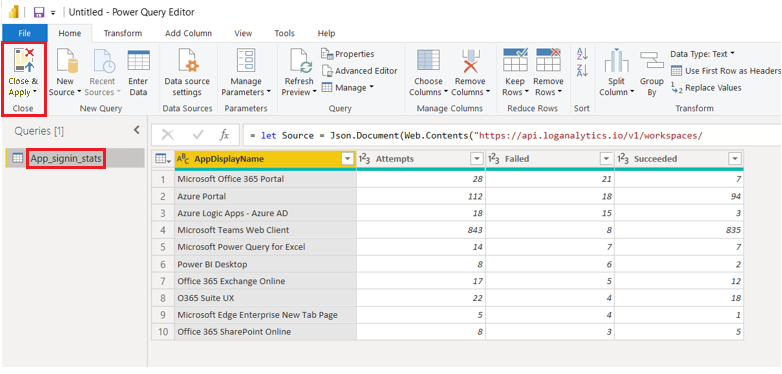Cancel the formula with the X icon
The height and width of the screenshot is (374, 782).
pos(168,135)
